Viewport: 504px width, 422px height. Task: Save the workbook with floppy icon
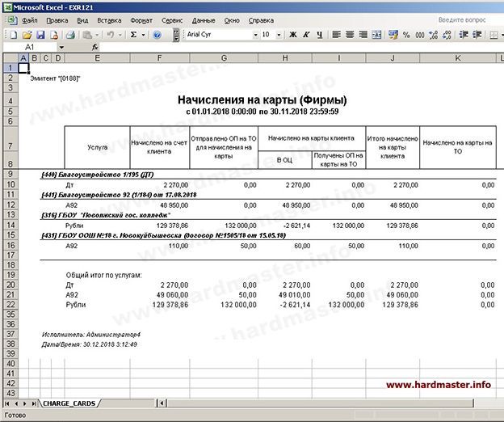[40, 35]
